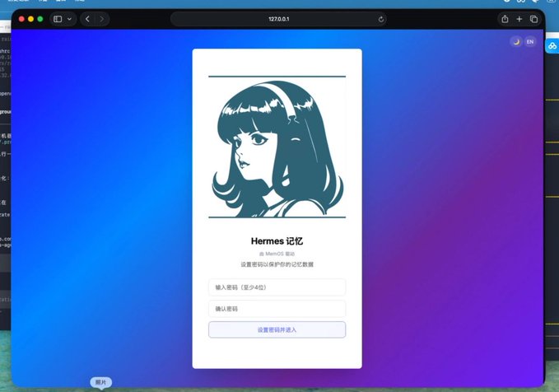Go back using the left arrow
This screenshot has height=392, width=559.
click(x=87, y=19)
